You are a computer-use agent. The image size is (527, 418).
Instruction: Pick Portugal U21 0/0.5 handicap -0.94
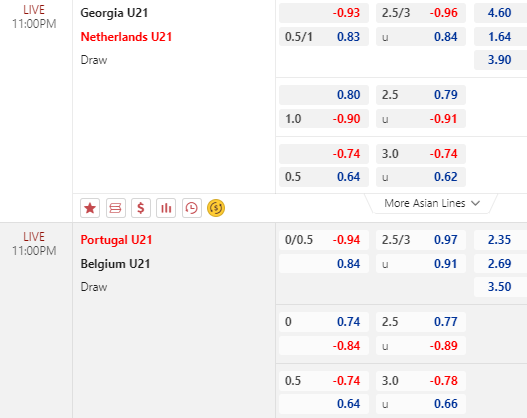(x=324, y=240)
